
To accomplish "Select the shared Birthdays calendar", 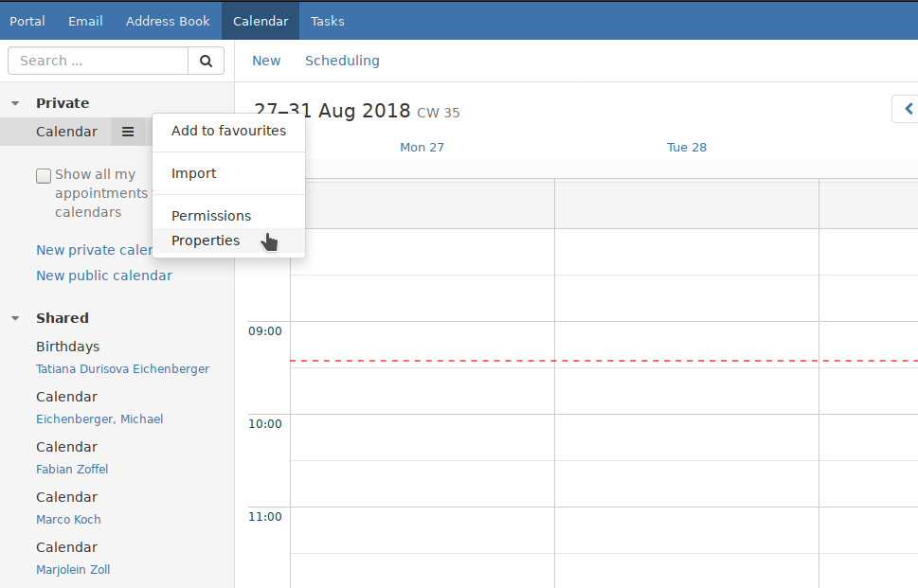I will coord(67,347).
